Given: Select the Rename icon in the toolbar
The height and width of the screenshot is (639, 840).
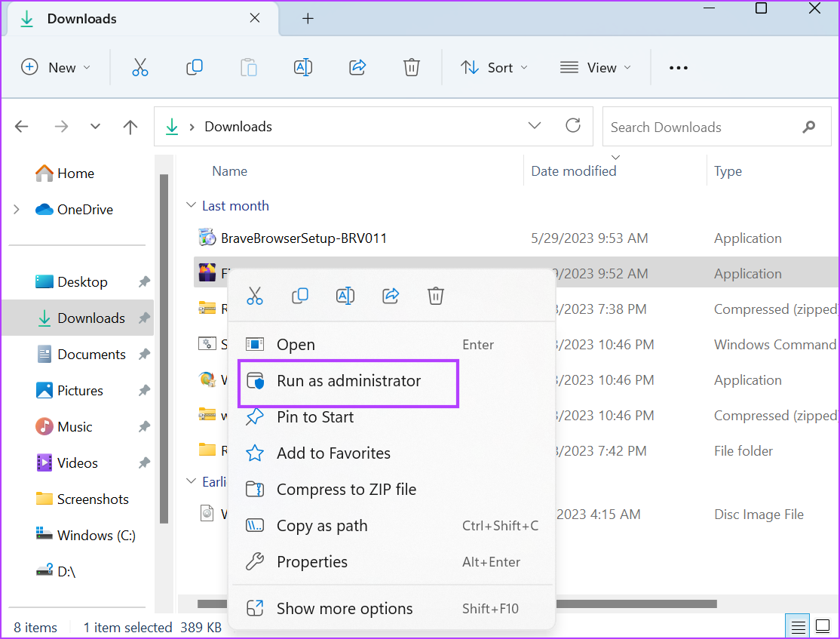Looking at the screenshot, I should click(x=303, y=67).
